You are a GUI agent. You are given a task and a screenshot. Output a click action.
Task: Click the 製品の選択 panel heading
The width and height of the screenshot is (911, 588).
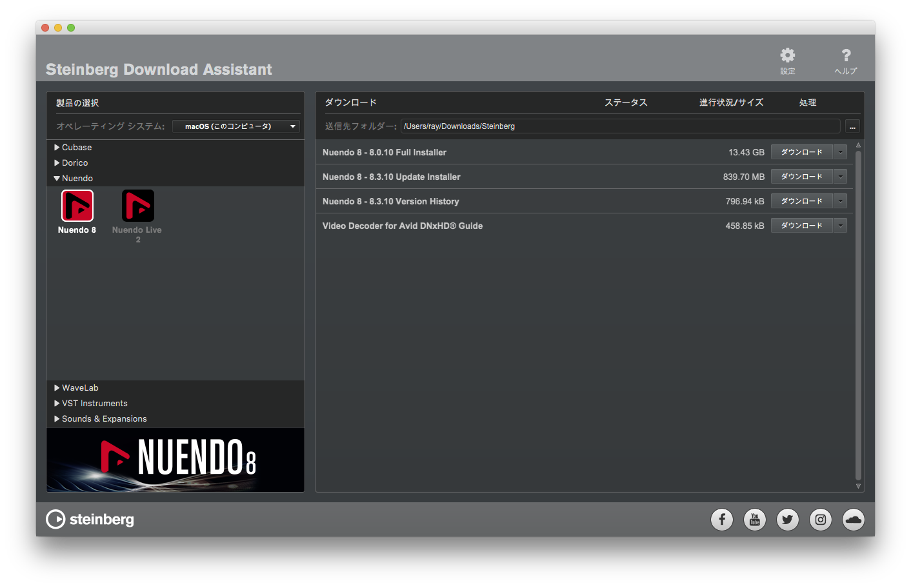(77, 103)
